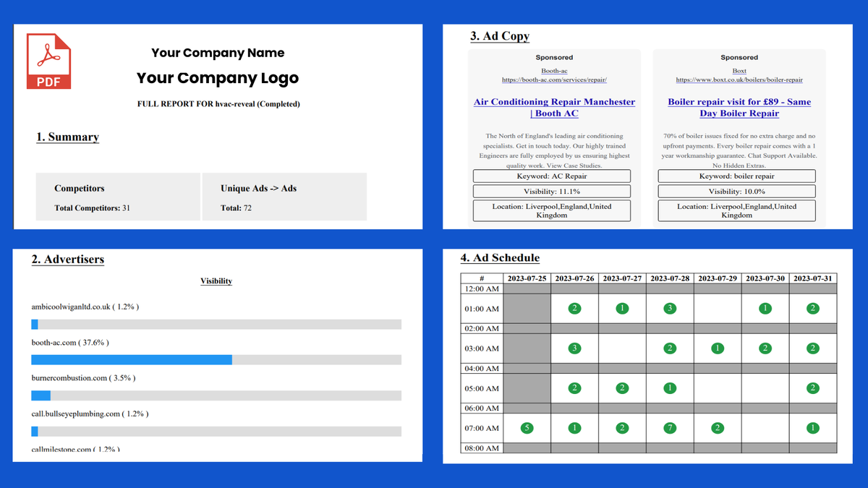Expand the 2. Advertisers section
The height and width of the screenshot is (488, 868).
[x=67, y=260]
